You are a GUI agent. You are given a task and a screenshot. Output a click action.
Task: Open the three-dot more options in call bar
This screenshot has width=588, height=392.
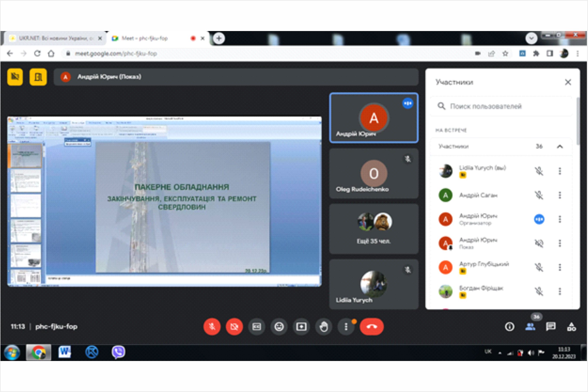click(x=346, y=327)
